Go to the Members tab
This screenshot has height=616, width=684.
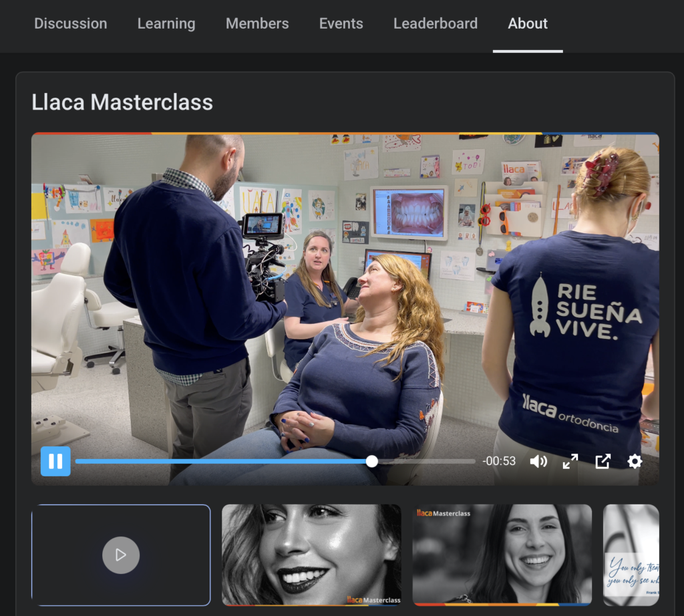tap(257, 23)
